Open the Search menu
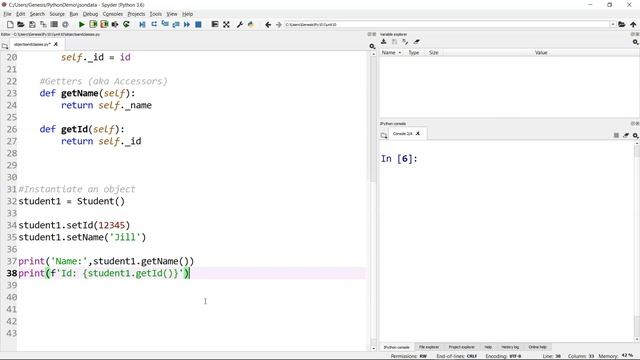Image resolution: width=640 pixels, height=360 pixels. [37, 14]
